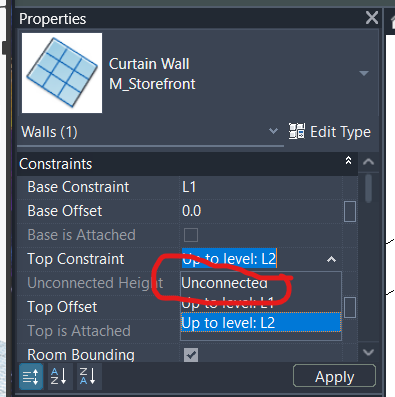The height and width of the screenshot is (397, 395).
Task: Close the Top Constraint dropdown arrow
Action: [x=331, y=259]
